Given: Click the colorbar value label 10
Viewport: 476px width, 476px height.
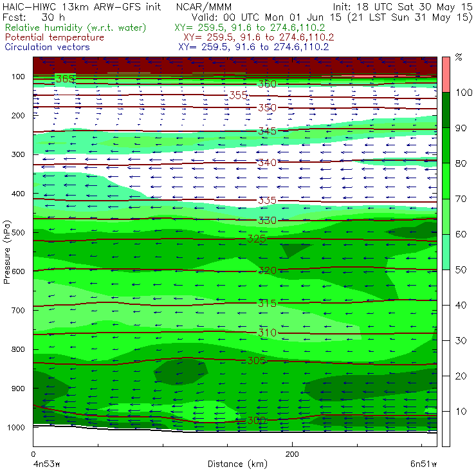Looking at the screenshot, I should coord(461,412).
